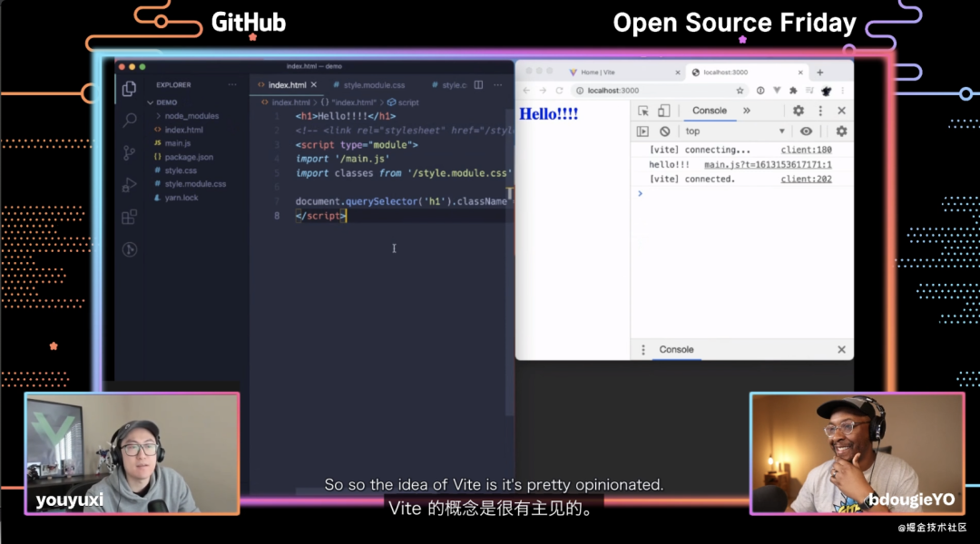Screen dimensions: 980x544
Task: Open console drawer three-dot menu
Action: (x=643, y=350)
